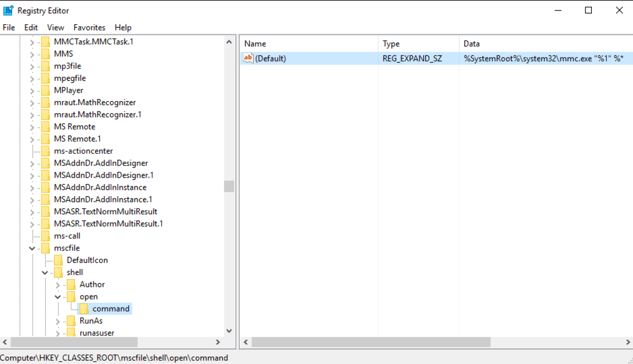Collapse the mscfile tree node
Image resolution: width=633 pixels, height=364 pixels.
tap(32, 248)
